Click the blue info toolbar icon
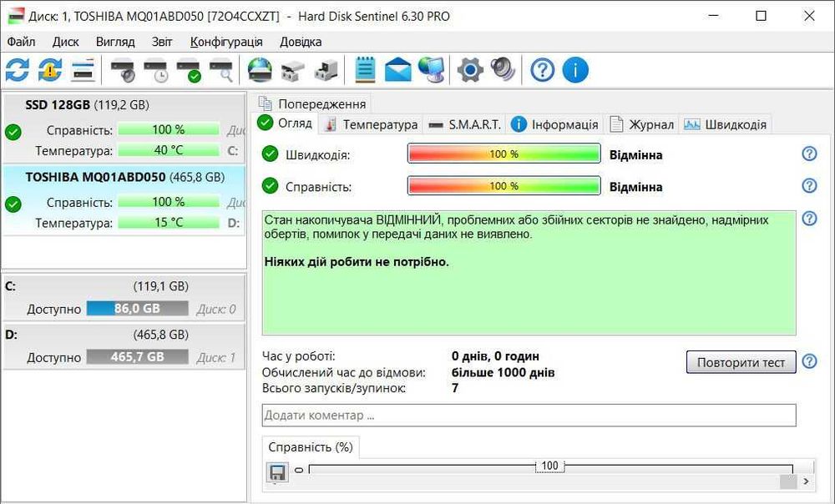Screen dimensions: 835x504 [x=575, y=70]
